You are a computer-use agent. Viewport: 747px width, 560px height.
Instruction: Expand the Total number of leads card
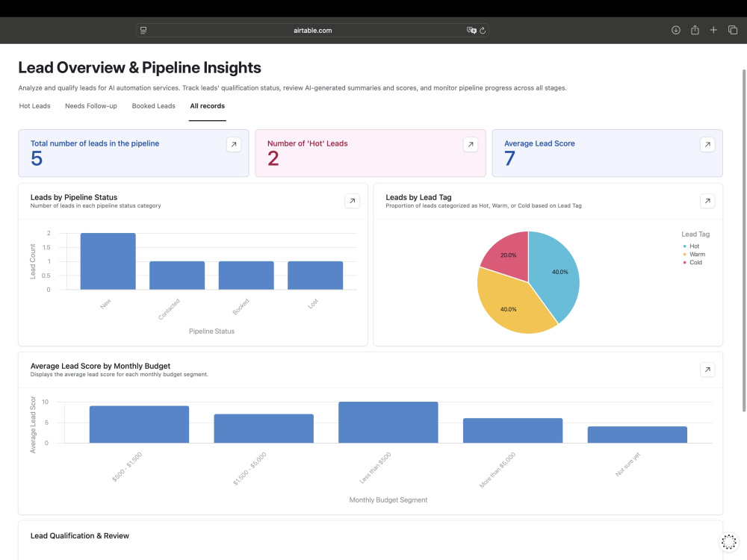point(233,144)
